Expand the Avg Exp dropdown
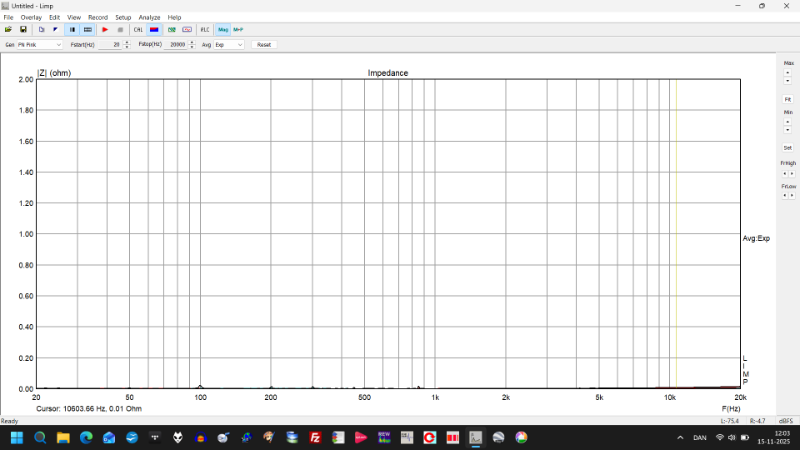 239,45
